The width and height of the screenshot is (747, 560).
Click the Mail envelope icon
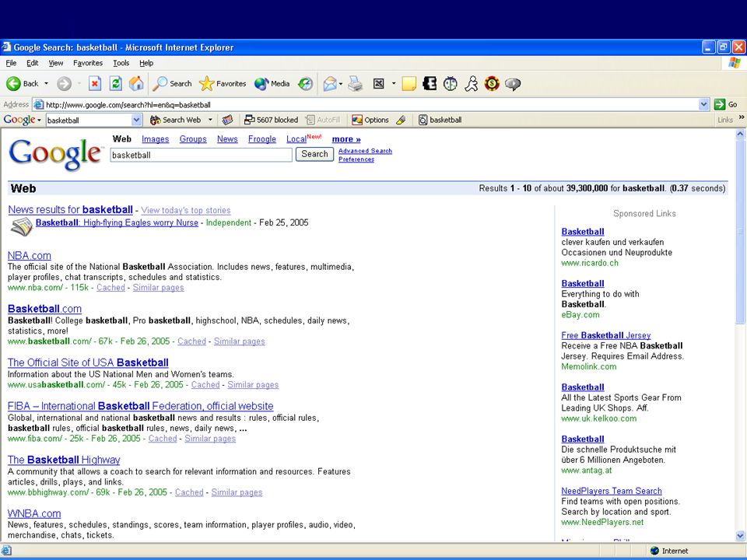(x=330, y=84)
